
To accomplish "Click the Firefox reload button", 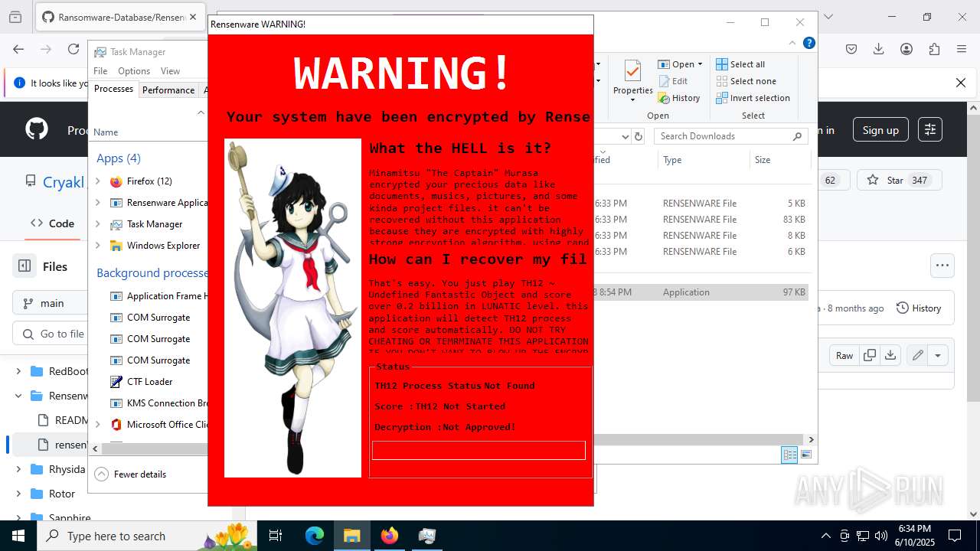I will [73, 49].
